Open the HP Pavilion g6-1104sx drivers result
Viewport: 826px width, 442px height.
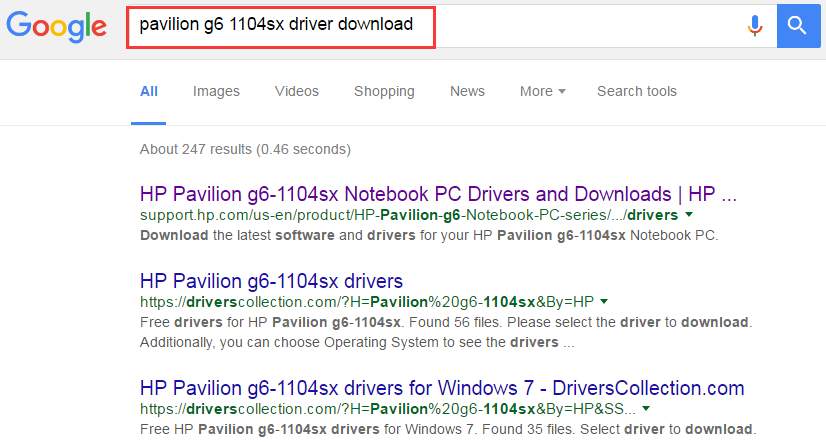[271, 281]
